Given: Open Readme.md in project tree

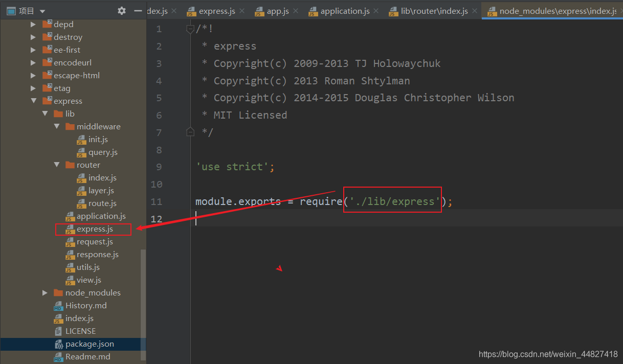Looking at the screenshot, I should point(87,356).
